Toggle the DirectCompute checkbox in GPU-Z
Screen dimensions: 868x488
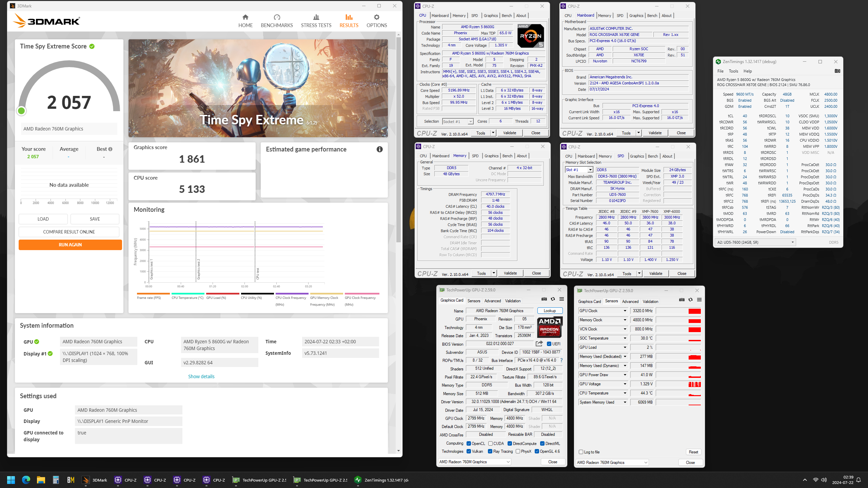click(x=510, y=443)
